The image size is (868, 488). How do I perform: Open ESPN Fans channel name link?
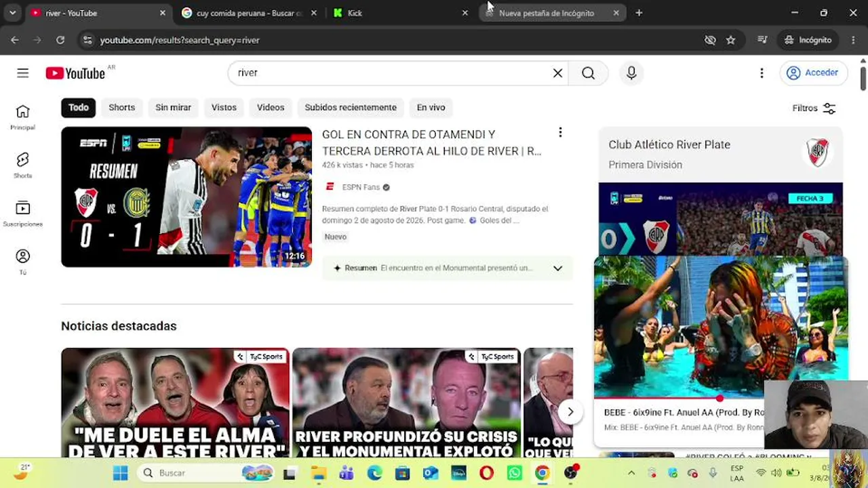pyautogui.click(x=361, y=187)
